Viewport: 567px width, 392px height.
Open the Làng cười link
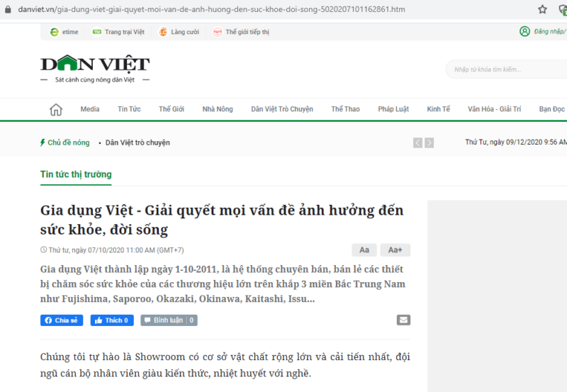pos(179,32)
